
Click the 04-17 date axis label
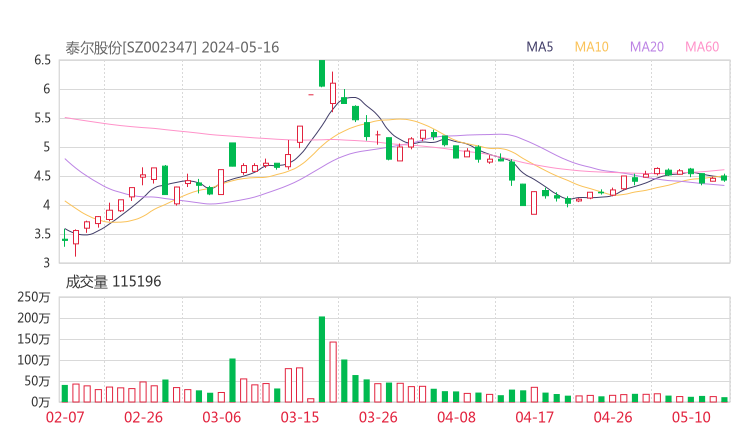coord(535,417)
